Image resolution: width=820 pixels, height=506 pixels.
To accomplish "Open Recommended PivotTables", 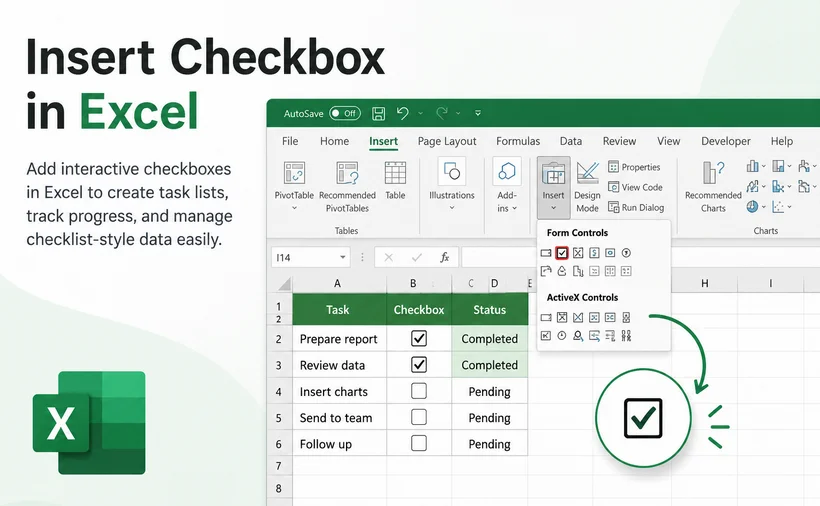I will click(347, 187).
